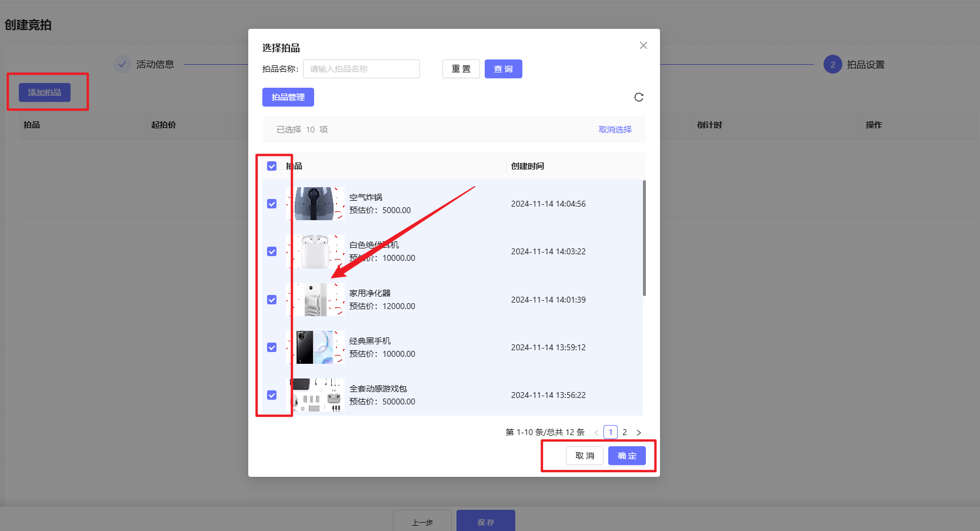Go to next page arrow
The width and height of the screenshot is (980, 531).
[x=639, y=433]
